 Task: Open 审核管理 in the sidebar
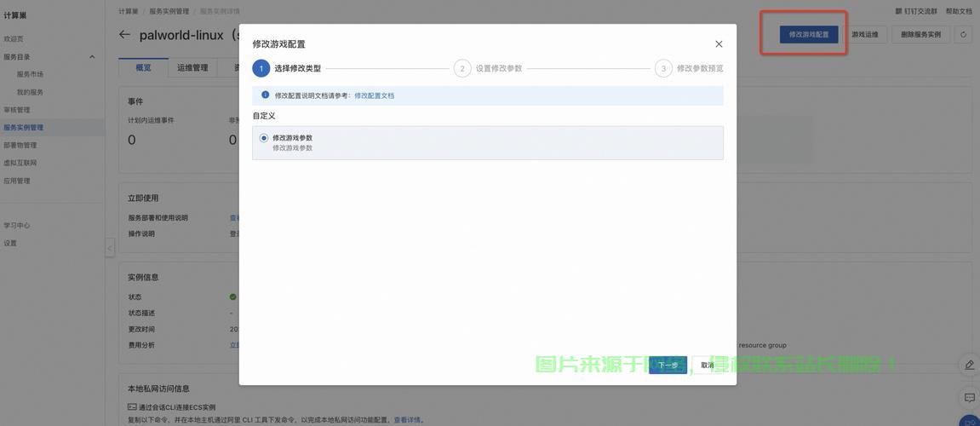[17, 110]
